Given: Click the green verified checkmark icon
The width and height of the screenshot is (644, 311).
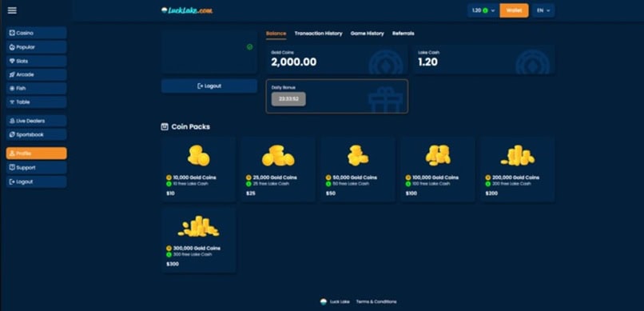Looking at the screenshot, I should pos(250,47).
